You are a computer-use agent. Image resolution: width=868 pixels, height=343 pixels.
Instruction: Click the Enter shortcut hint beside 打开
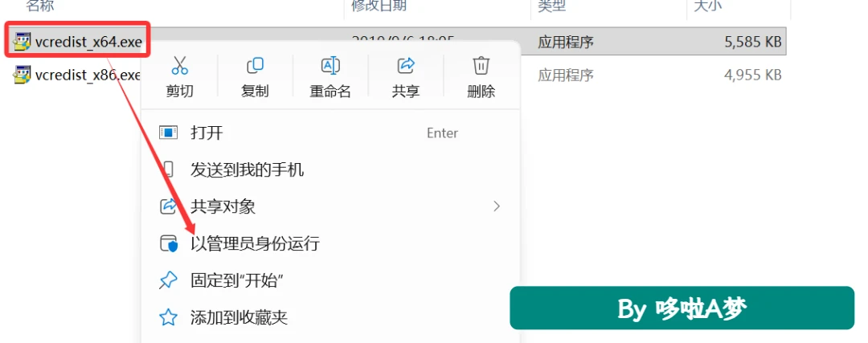coord(442,133)
